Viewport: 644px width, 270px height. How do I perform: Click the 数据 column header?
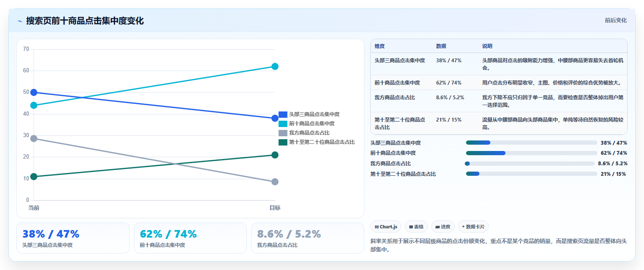coord(441,46)
